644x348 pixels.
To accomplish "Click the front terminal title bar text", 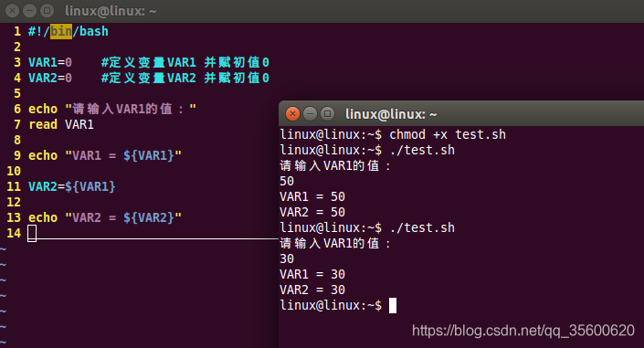I will (x=391, y=114).
